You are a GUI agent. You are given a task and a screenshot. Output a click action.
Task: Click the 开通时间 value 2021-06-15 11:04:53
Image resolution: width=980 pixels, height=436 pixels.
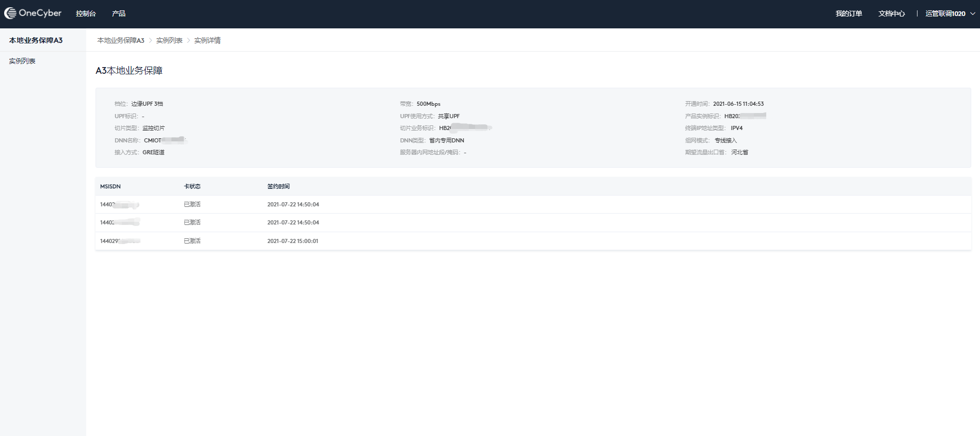tap(738, 104)
